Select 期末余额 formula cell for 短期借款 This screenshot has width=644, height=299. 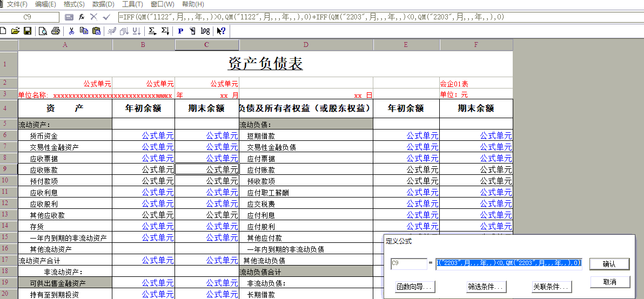(x=476, y=135)
